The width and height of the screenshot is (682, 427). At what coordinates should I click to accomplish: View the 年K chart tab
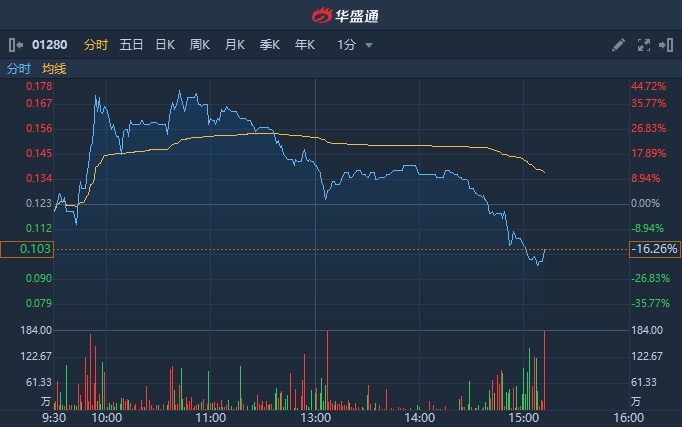305,45
